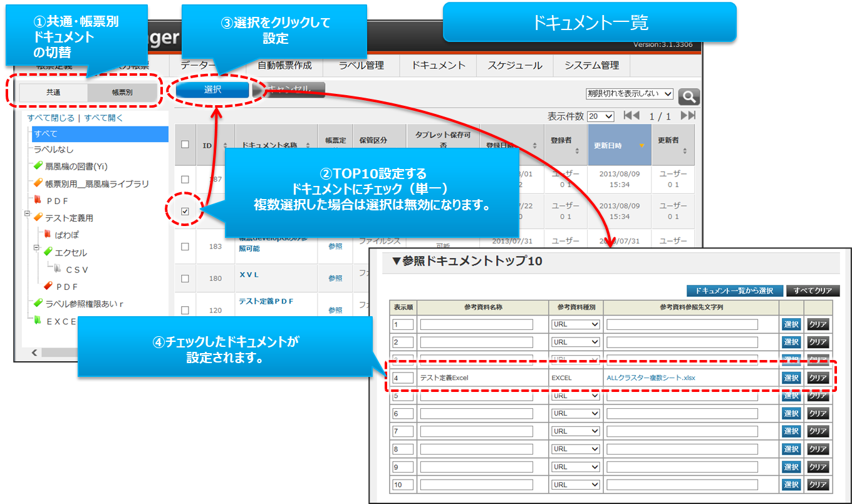Click the blue 選択 button

[x=212, y=90]
